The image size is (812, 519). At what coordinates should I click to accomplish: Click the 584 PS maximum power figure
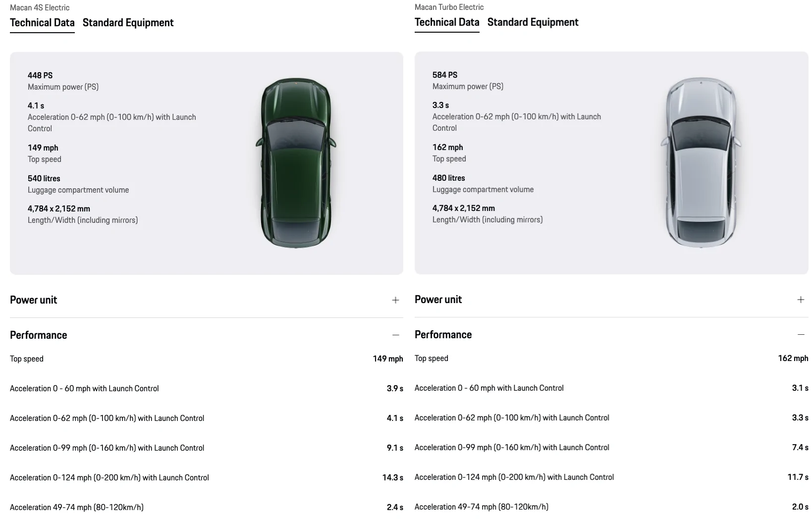445,75
